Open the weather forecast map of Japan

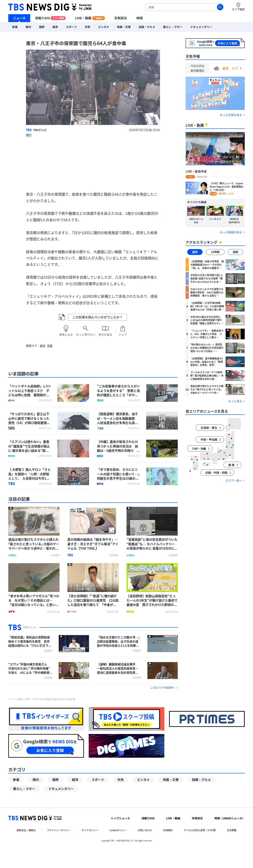click(215, 93)
